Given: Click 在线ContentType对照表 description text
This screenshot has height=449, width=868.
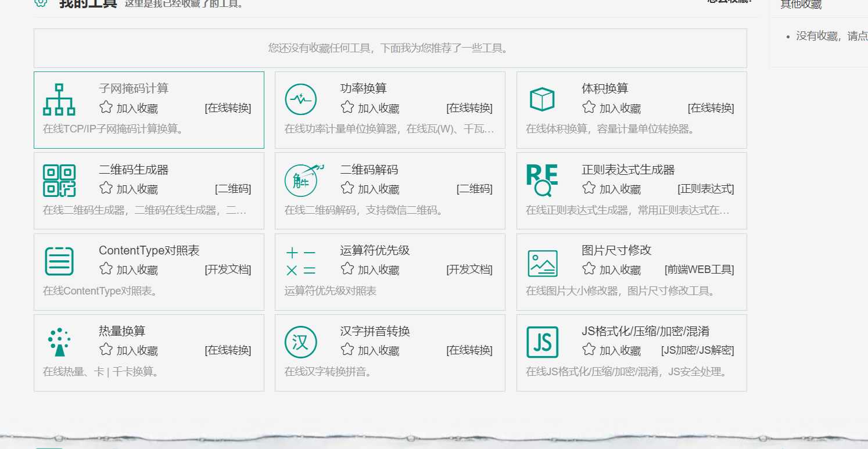Looking at the screenshot, I should (101, 290).
